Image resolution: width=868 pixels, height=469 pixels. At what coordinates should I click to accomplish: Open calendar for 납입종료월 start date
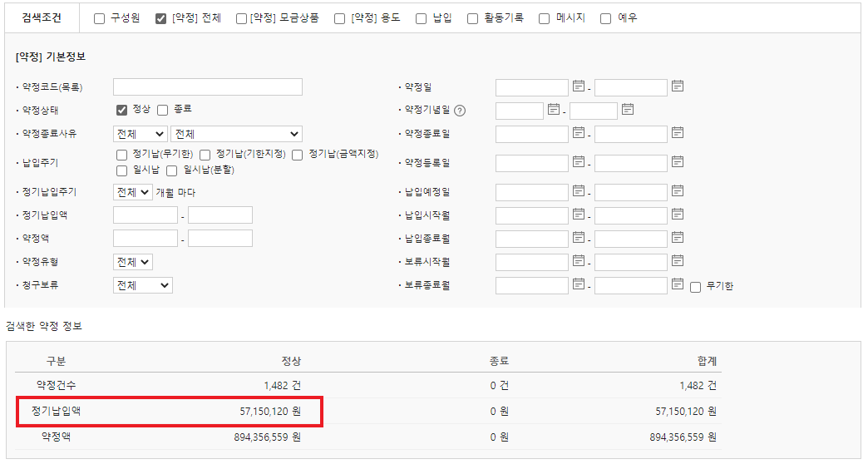coord(579,237)
